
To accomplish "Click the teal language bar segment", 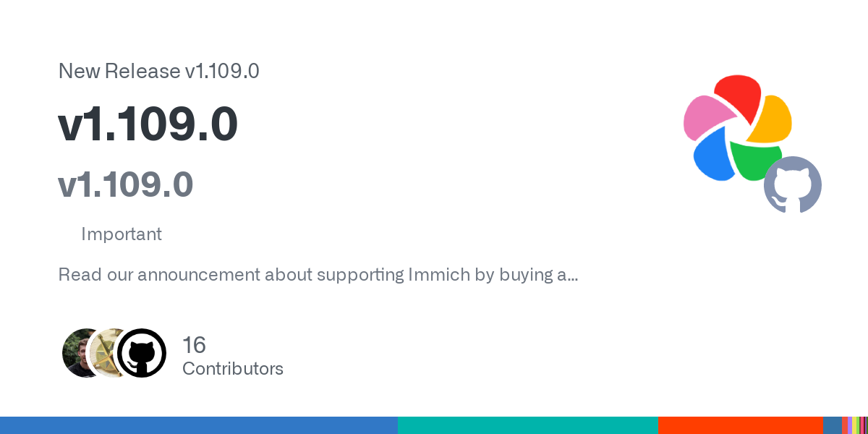I will click(527, 425).
